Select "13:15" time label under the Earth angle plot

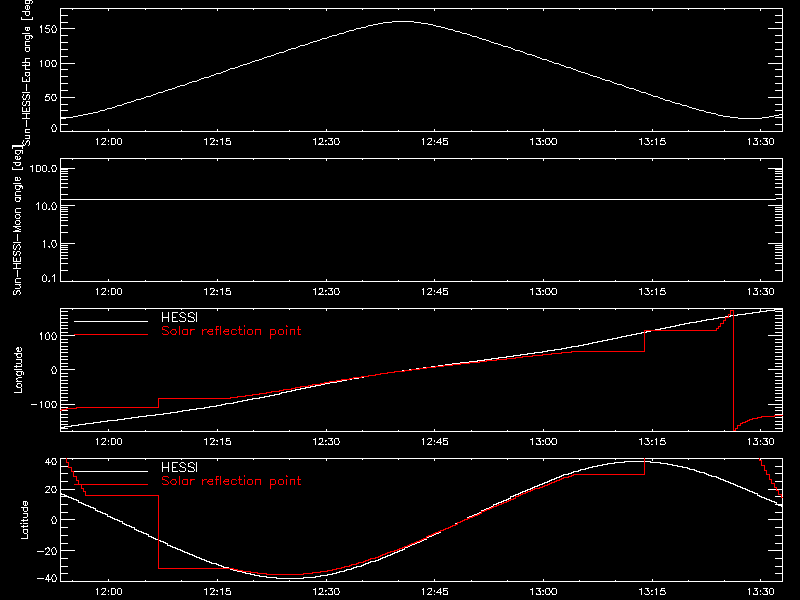pos(652,142)
